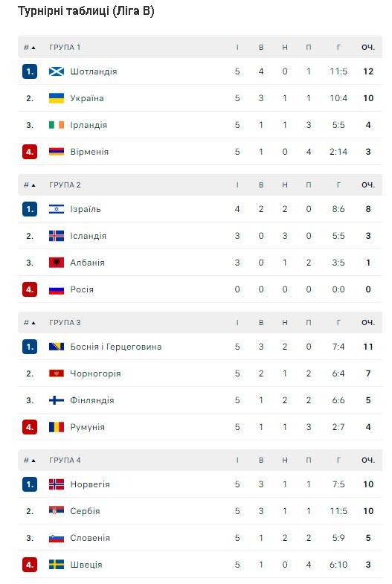
Task: Click the Iceland flag icon
Action: click(57, 236)
